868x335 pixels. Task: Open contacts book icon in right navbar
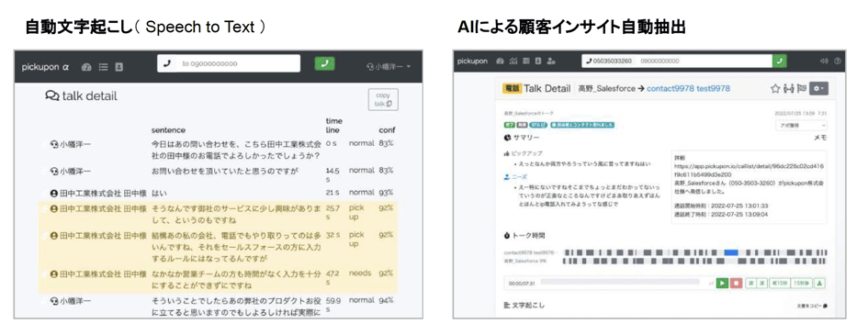pos(538,61)
